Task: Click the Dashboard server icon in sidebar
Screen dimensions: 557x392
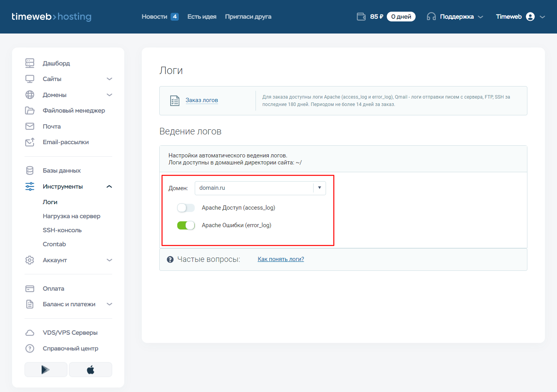Action: pyautogui.click(x=30, y=63)
